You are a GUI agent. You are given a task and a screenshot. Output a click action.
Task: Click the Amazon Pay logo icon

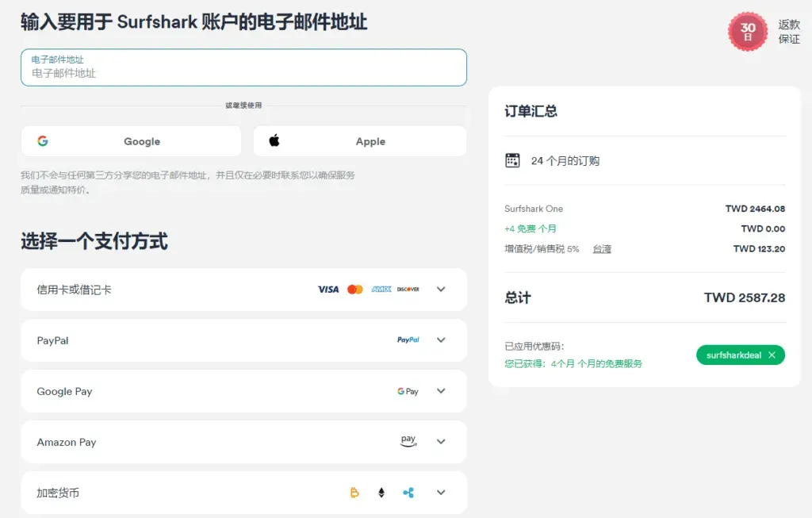[408, 441]
